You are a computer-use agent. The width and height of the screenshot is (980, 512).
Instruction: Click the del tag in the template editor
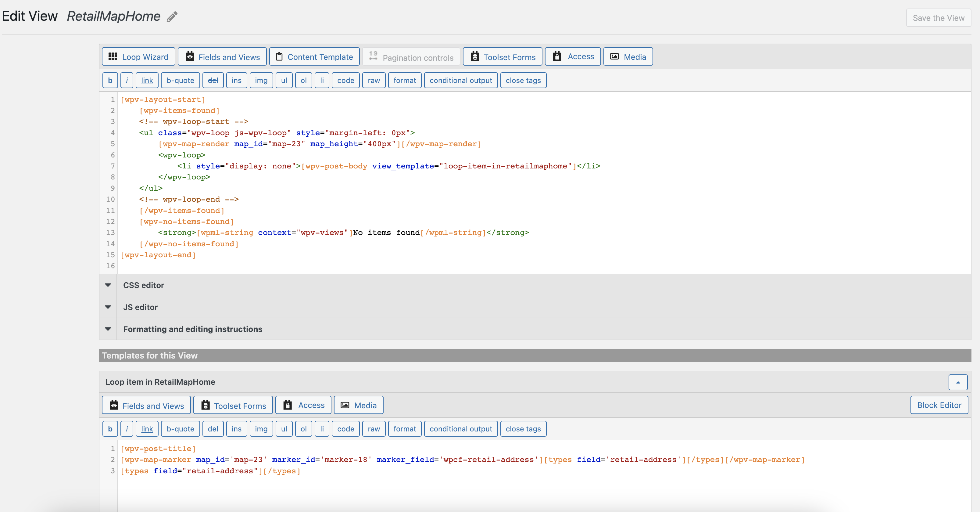(213, 429)
